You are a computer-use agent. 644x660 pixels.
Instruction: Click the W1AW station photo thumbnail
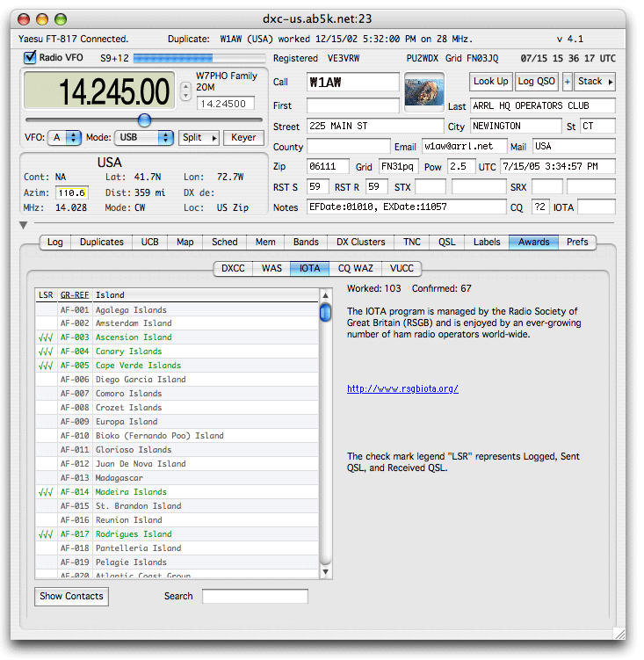click(424, 92)
